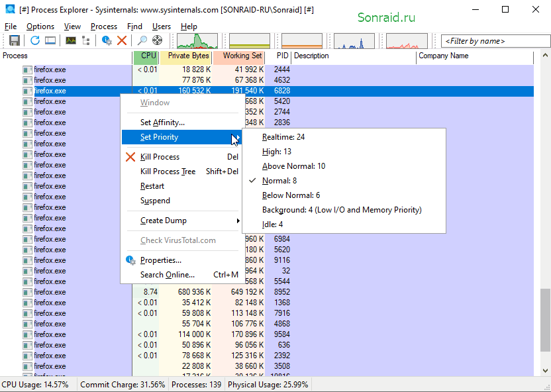This screenshot has height=392, width=551.
Task: Click firefox.exe icon in PID 9584 row
Action: (x=27, y=334)
